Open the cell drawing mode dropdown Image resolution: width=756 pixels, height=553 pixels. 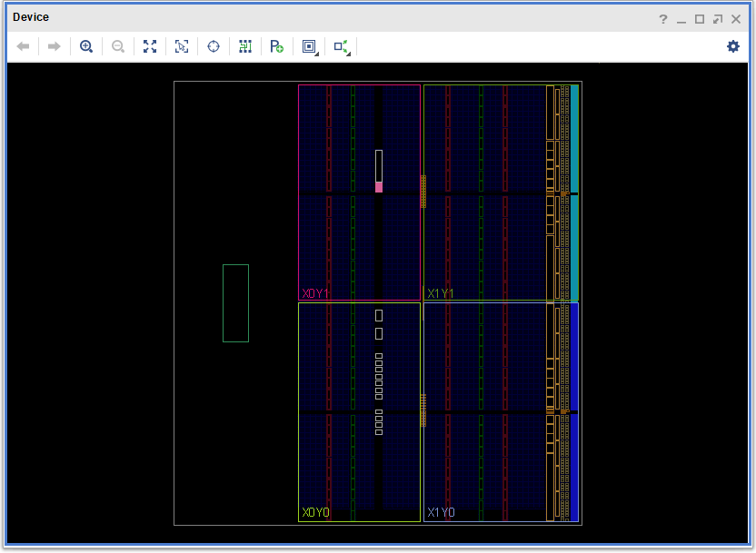(310, 46)
